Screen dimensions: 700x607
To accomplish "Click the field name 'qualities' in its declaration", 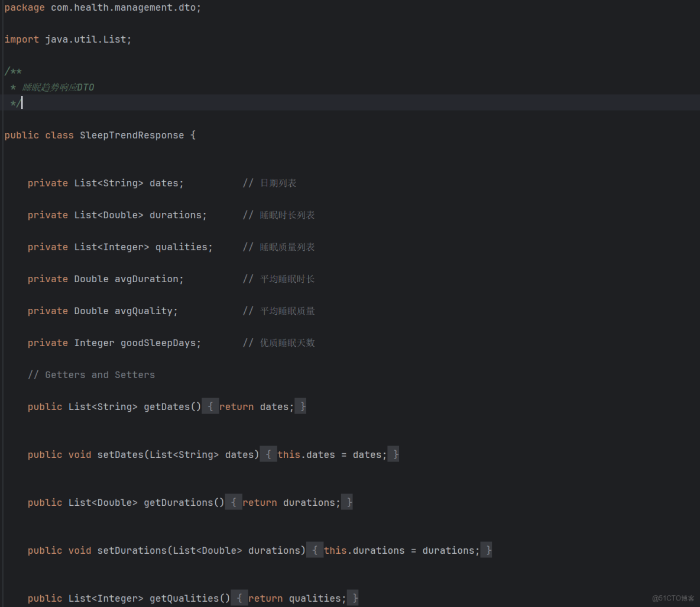I will point(182,247).
